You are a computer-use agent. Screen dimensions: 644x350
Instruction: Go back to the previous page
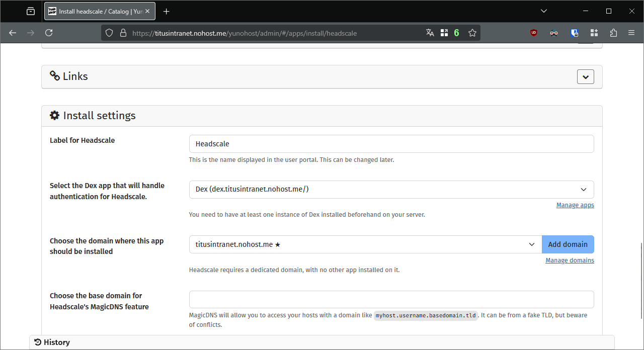tap(13, 33)
